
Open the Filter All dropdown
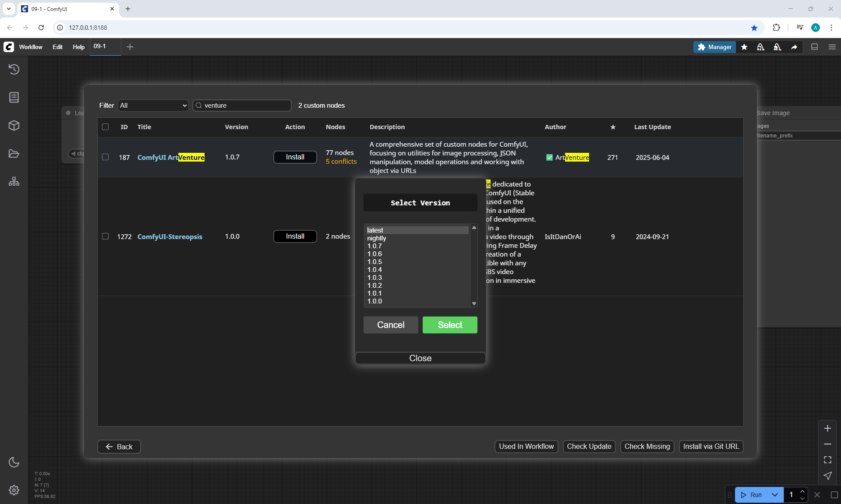click(153, 106)
